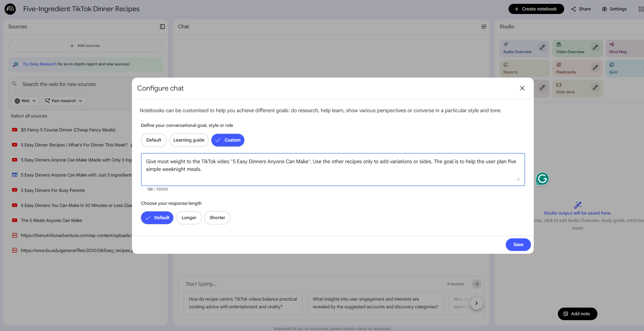Click the PDF icon for thenutritionadventure.com source
The width and height of the screenshot is (644, 331).
15,235
